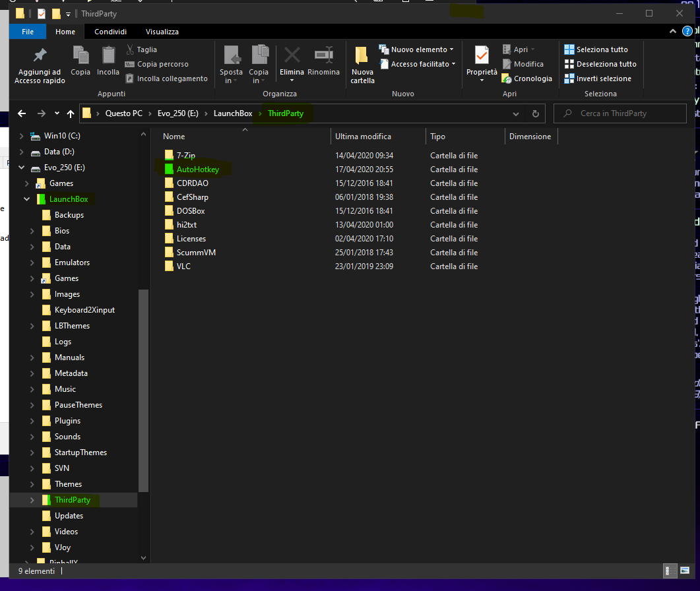This screenshot has width=700, height=591.
Task: Switch to the Condividi tab
Action: (111, 32)
